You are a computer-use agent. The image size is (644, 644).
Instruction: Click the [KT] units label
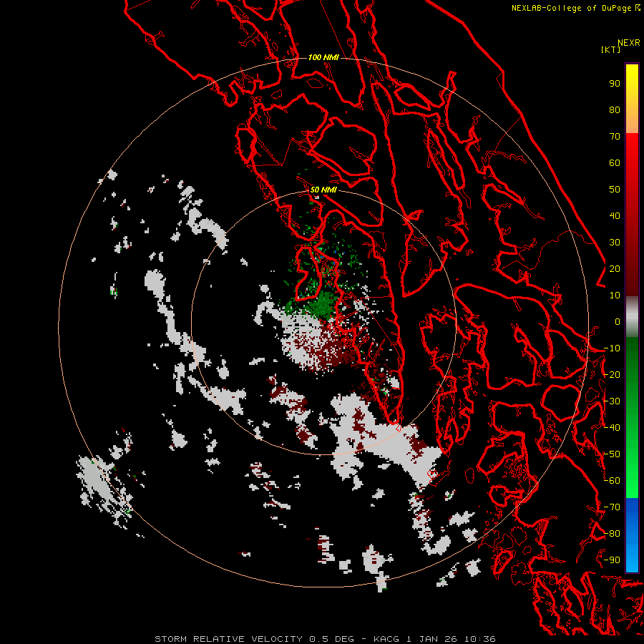tap(610, 49)
